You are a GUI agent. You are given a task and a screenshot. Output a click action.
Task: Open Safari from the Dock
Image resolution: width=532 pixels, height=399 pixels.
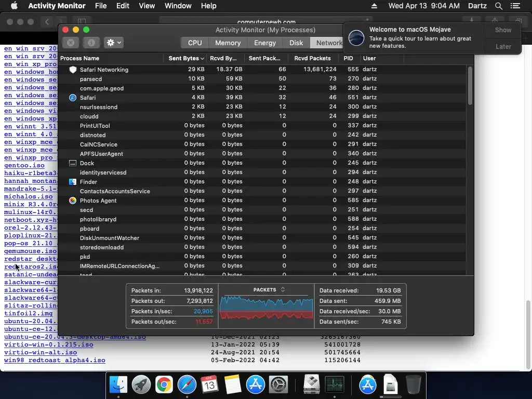click(x=187, y=385)
